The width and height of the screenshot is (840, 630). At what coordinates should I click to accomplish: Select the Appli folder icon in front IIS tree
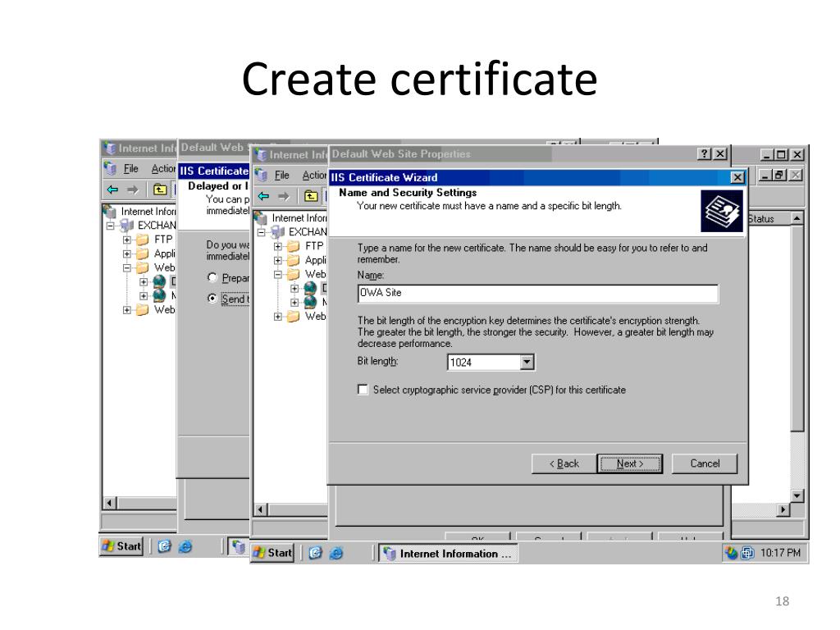pyautogui.click(x=293, y=260)
